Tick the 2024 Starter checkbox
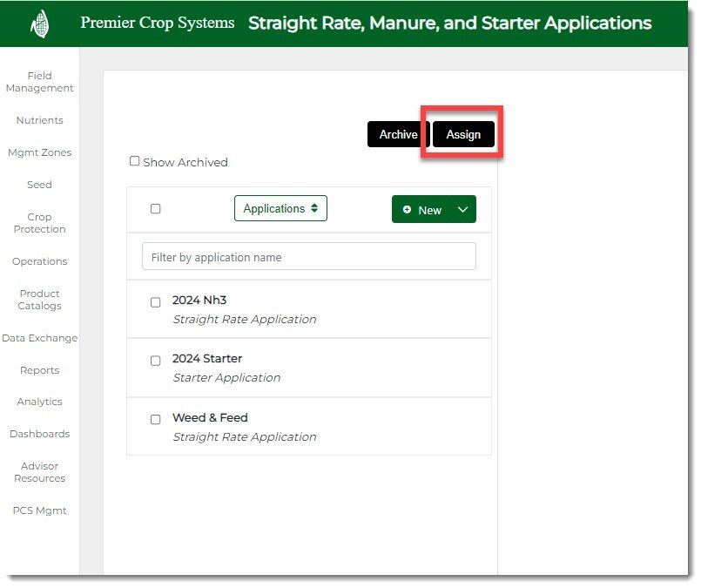The height and width of the screenshot is (588, 701). 156,361
